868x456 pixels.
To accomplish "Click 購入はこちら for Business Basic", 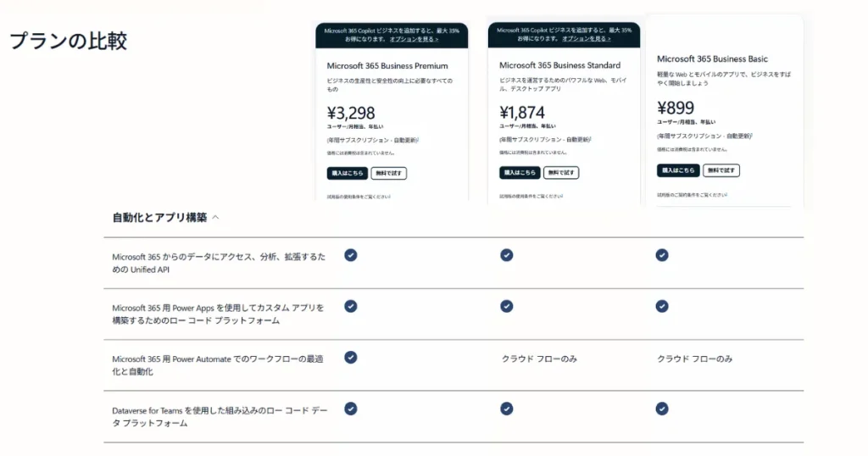I will pos(678,170).
